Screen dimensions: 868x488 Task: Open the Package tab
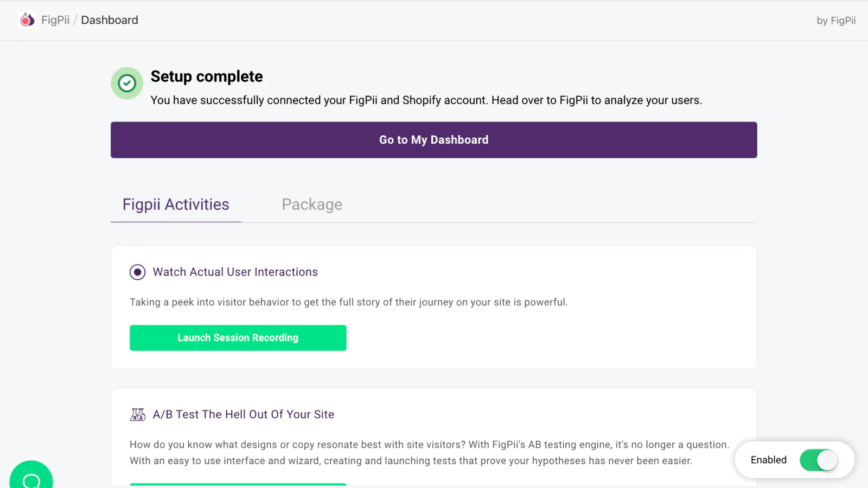pos(312,204)
